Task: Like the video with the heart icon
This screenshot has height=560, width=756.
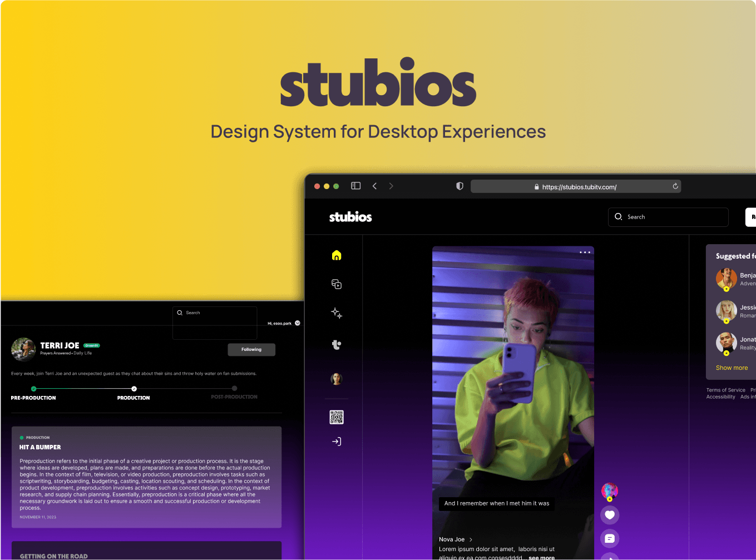Action: (610, 515)
